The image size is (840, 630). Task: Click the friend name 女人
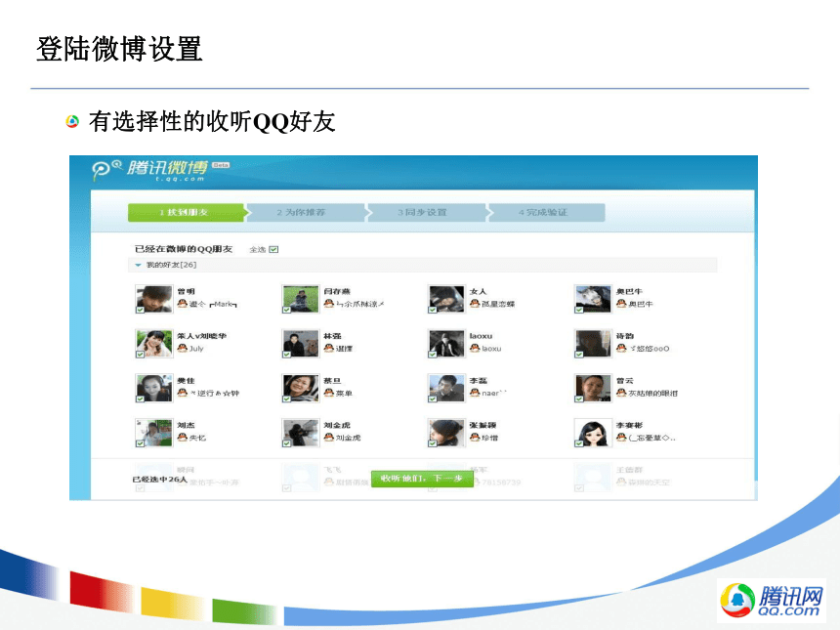point(478,291)
